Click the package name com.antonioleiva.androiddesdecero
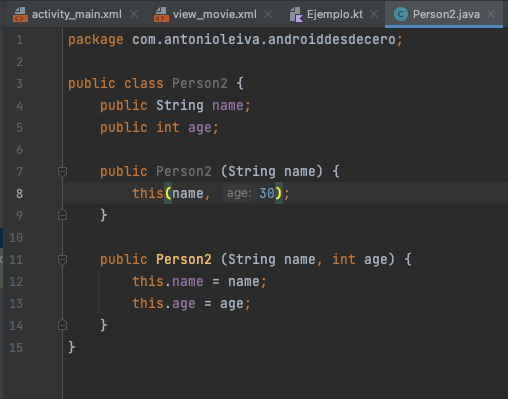This screenshot has height=399, width=508. pyautogui.click(x=264, y=40)
